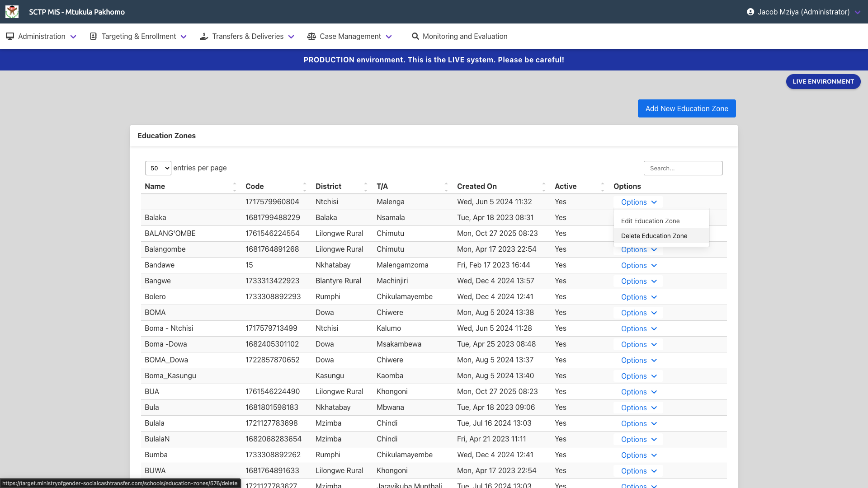Click the Case Management scales icon
Screen dimensions: 868x488
(x=311, y=36)
